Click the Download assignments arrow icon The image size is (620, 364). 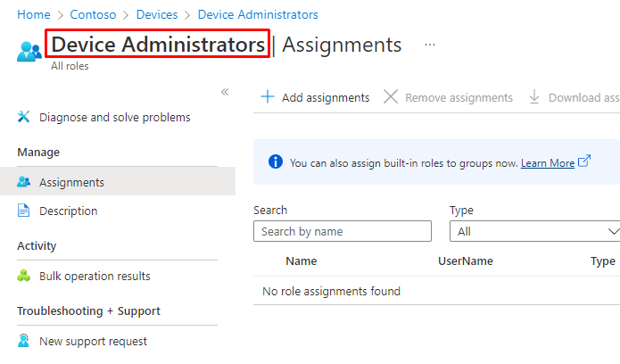coord(534,97)
